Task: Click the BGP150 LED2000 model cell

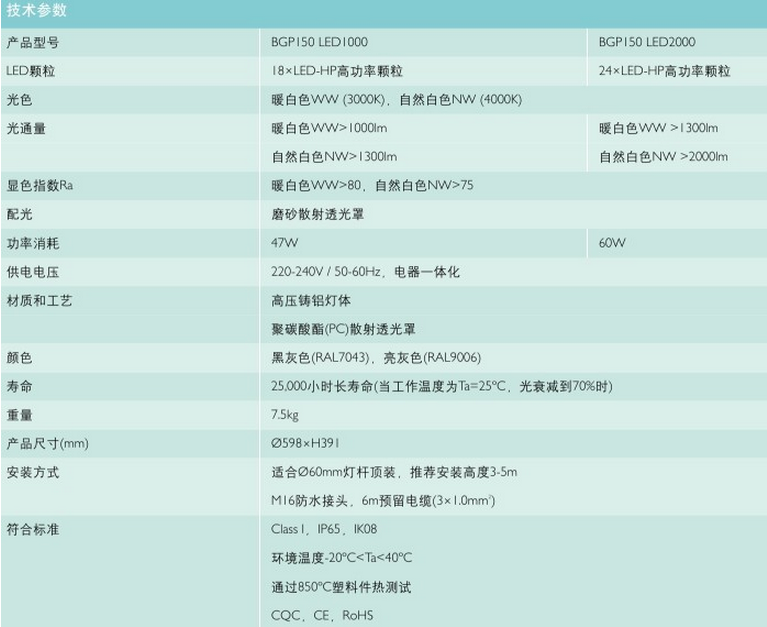Action: pyautogui.click(x=647, y=42)
